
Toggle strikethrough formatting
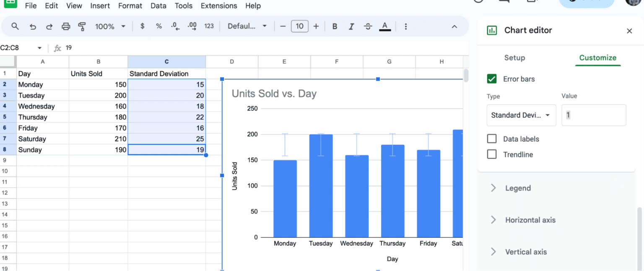click(368, 26)
